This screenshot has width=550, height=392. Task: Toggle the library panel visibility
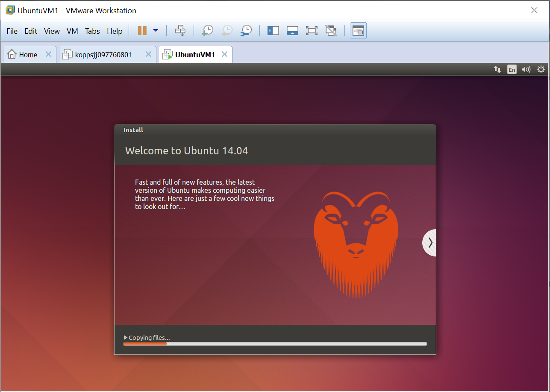(273, 30)
